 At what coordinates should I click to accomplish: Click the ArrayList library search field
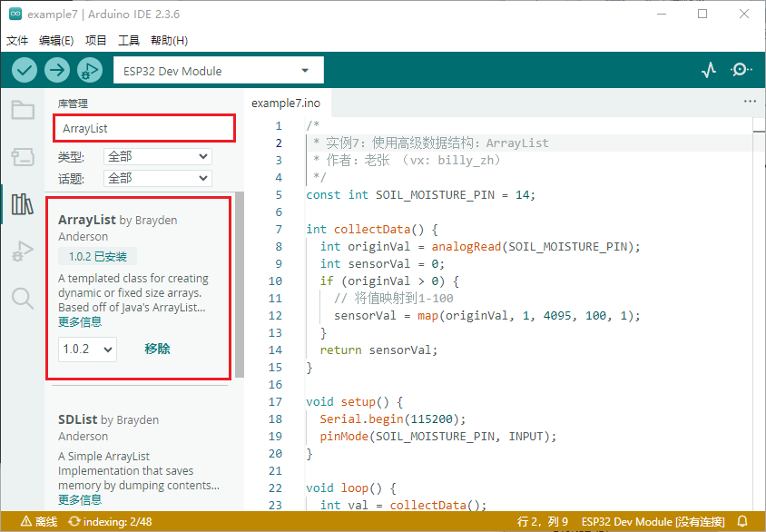coord(144,129)
